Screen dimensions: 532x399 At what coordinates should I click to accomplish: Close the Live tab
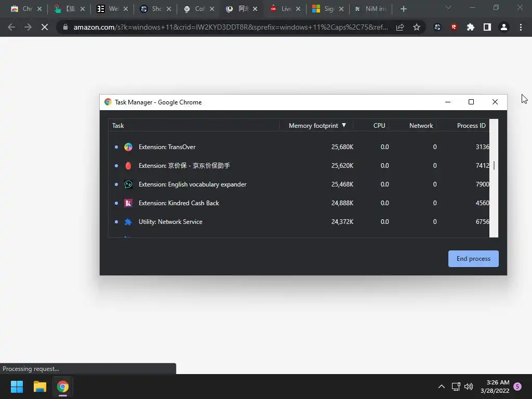298,9
